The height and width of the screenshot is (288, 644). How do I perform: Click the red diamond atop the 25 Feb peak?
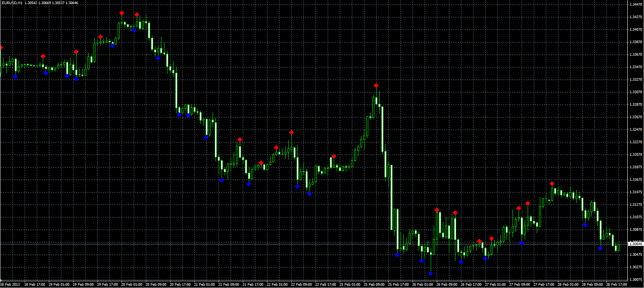coord(376,86)
